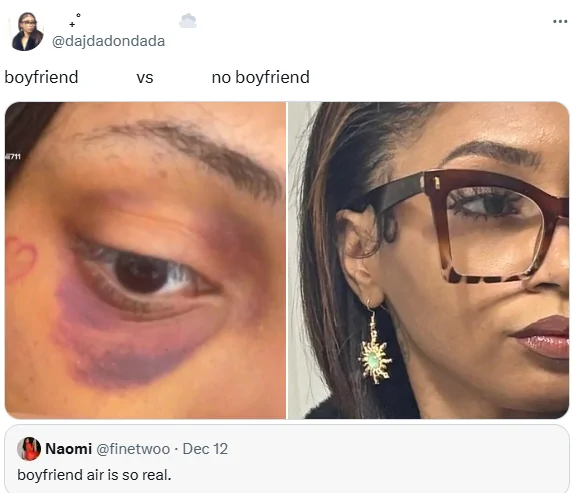Click the cloud emoji beside the display name

tap(188, 21)
